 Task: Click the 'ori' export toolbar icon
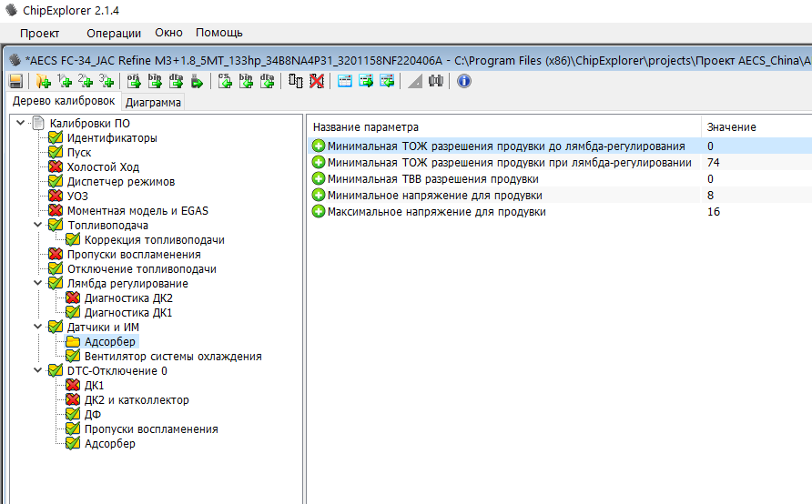point(134,81)
